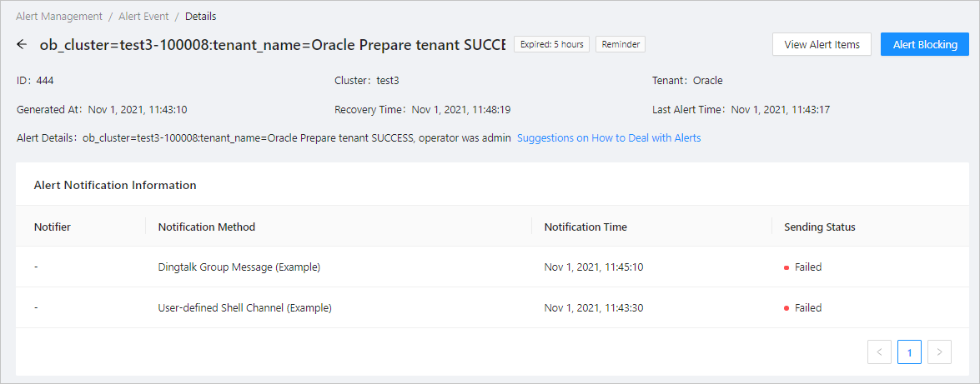The width and height of the screenshot is (980, 384).
Task: Go to next page arrow
Action: pyautogui.click(x=939, y=352)
